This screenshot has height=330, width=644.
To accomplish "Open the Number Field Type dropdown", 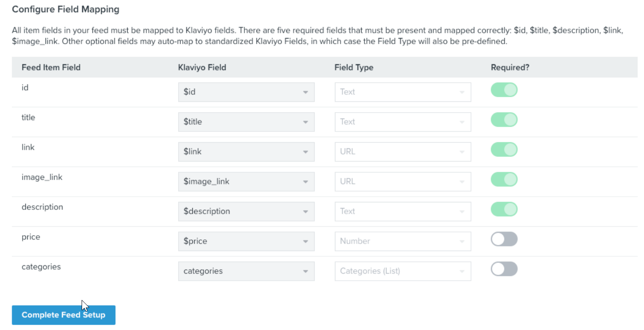I will [402, 241].
